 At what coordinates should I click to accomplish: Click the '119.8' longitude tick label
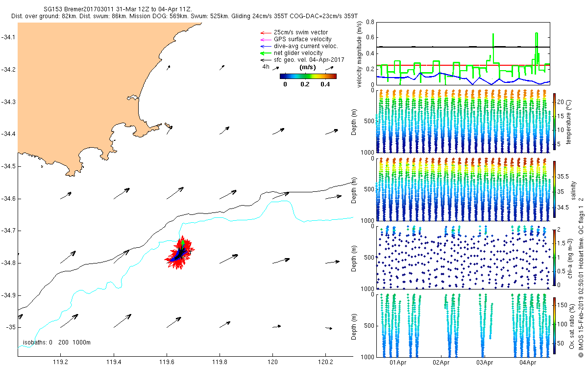click(220, 362)
